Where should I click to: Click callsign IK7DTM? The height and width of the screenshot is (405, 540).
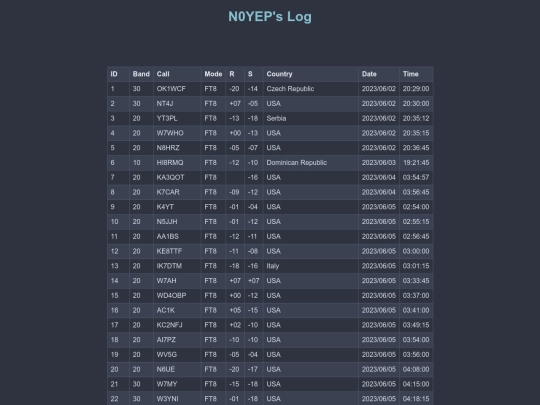[169, 266]
